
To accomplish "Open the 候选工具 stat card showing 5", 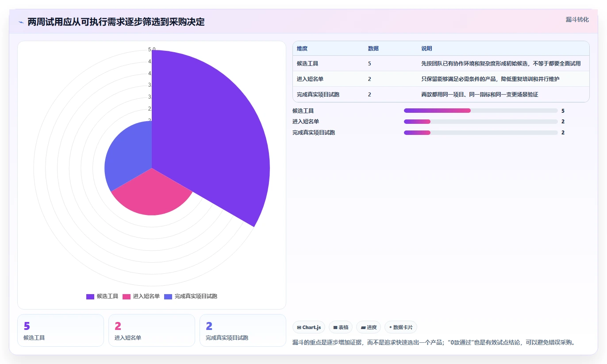I will coord(61,330).
